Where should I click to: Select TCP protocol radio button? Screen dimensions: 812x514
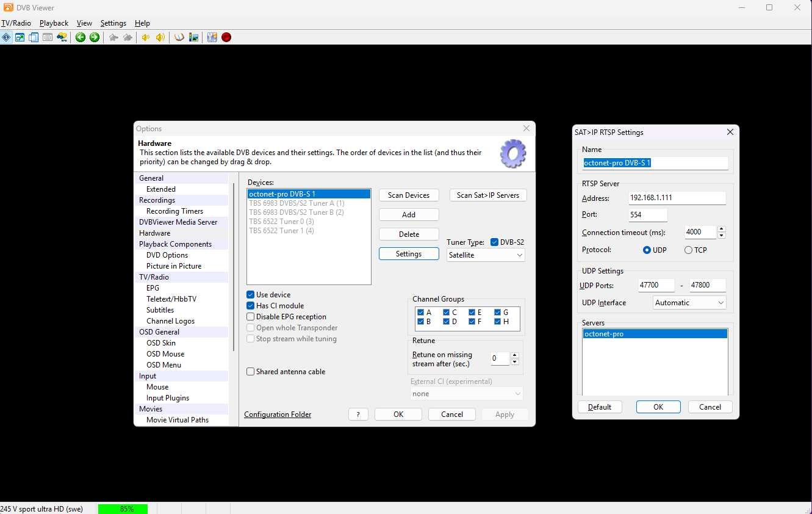[688, 250]
